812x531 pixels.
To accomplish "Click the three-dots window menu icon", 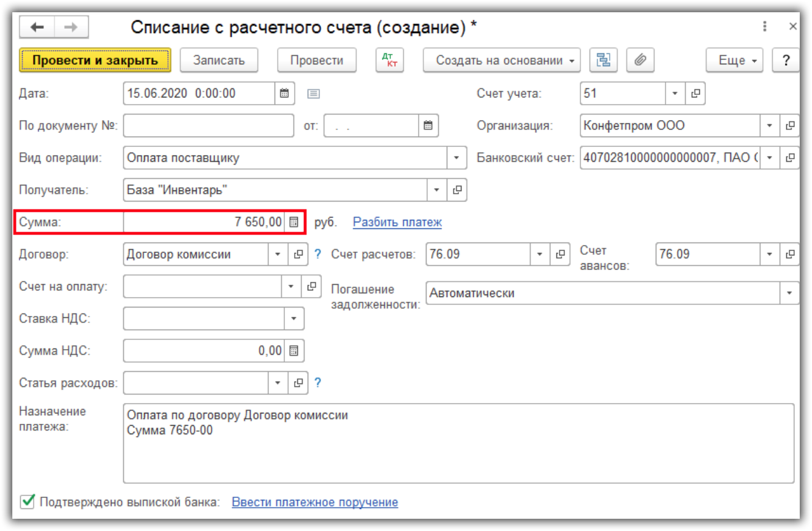I will 765,26.
